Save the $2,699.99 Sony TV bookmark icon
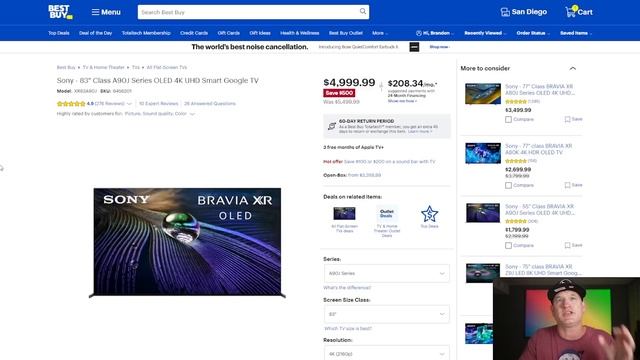Viewport: 640px width, 360px height. click(x=567, y=185)
